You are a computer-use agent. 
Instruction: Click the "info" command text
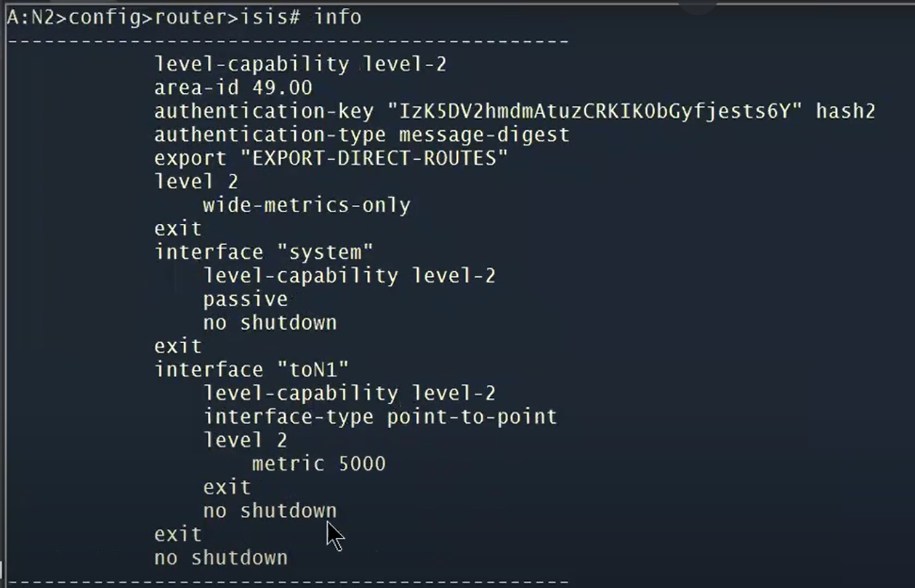tap(337, 17)
